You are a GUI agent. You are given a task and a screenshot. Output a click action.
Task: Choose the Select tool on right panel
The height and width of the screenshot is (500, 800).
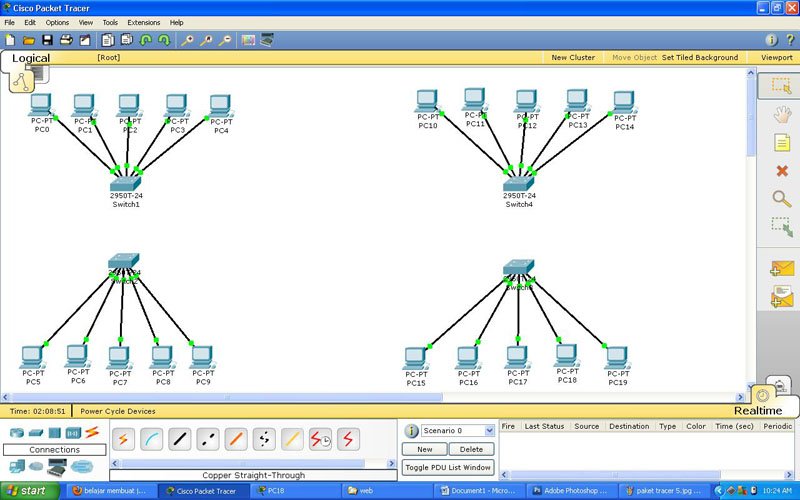781,85
